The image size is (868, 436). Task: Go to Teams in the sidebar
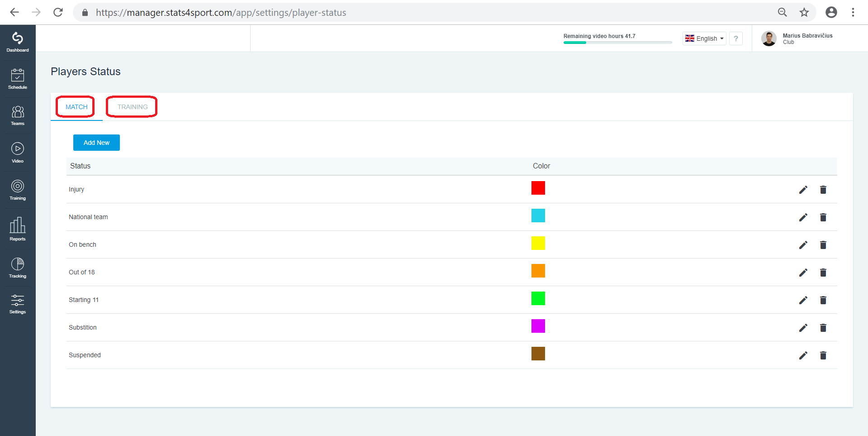coord(18,115)
